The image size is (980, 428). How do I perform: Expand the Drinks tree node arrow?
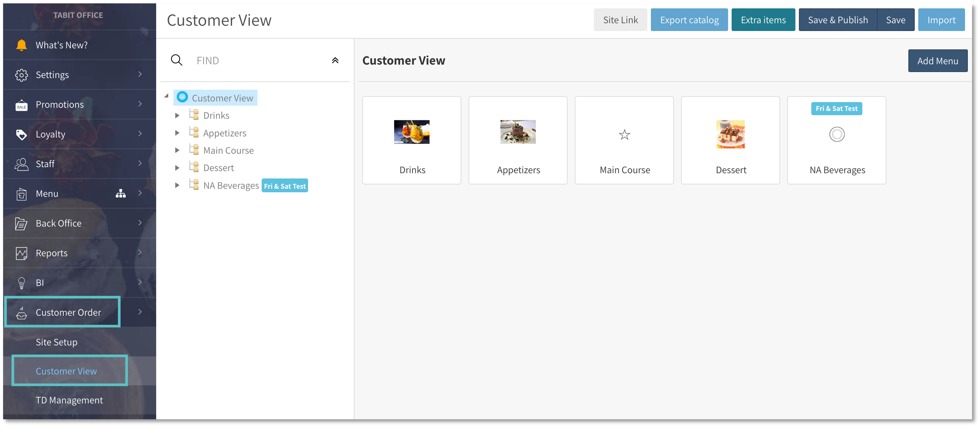[177, 115]
